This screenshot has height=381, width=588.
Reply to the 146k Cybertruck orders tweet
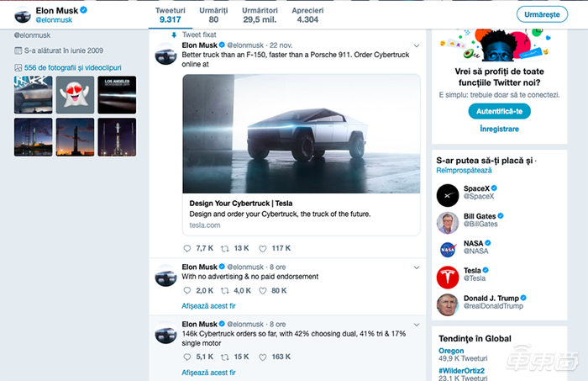coord(187,357)
